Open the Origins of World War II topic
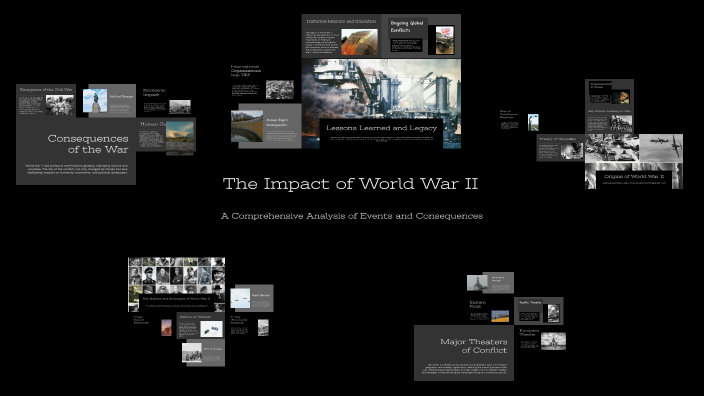Image resolution: width=704 pixels, height=396 pixels. click(x=634, y=179)
